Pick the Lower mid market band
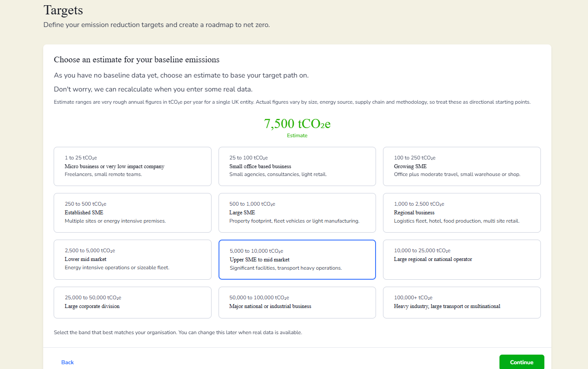Viewport: 588px width, 369px height. click(132, 259)
